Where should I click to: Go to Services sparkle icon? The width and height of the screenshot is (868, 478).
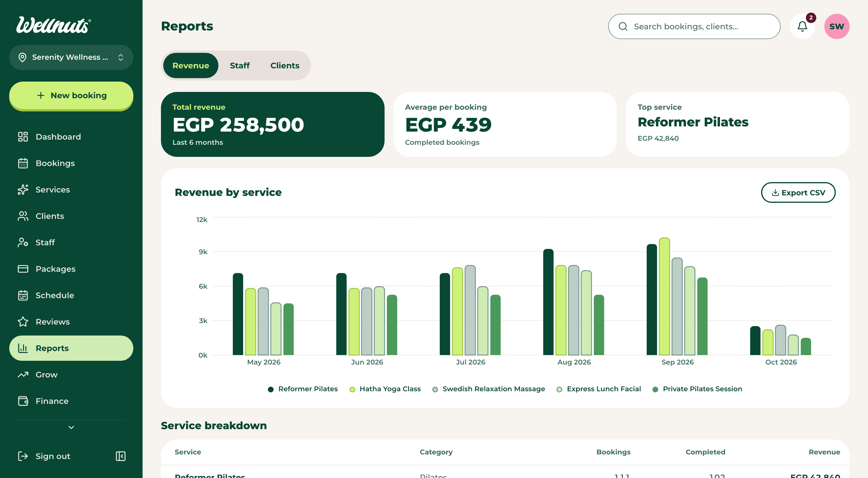[x=23, y=190]
